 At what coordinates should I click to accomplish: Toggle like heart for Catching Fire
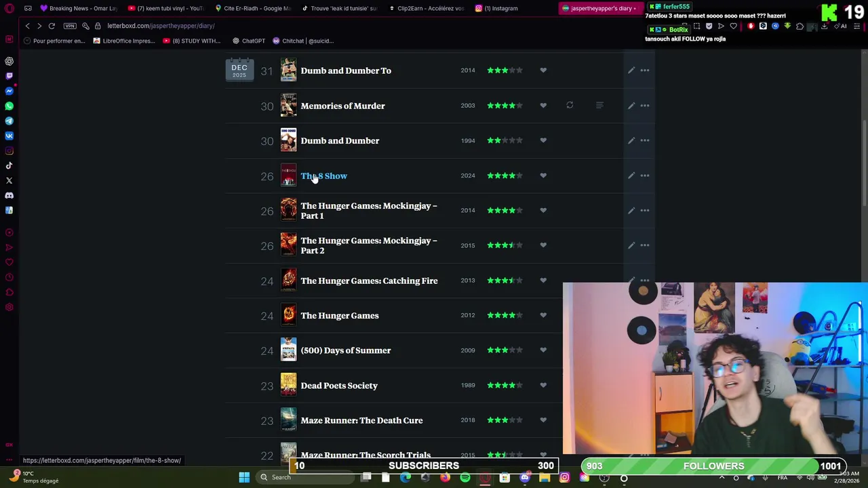click(543, 281)
